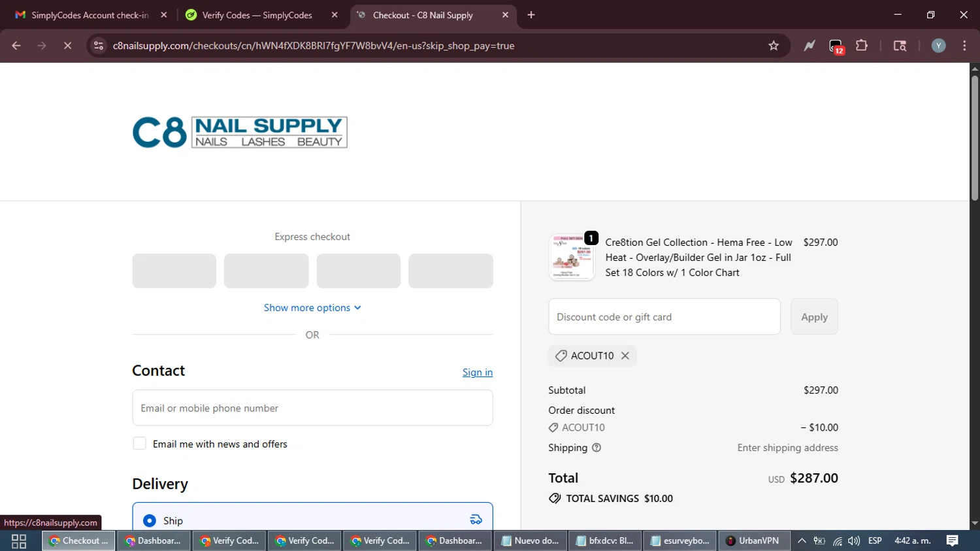
Task: Open first Dashboar... taskbar window
Action: [x=154, y=541]
